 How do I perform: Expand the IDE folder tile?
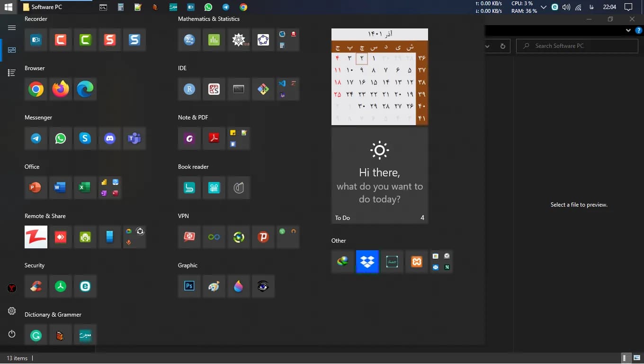[x=288, y=89]
